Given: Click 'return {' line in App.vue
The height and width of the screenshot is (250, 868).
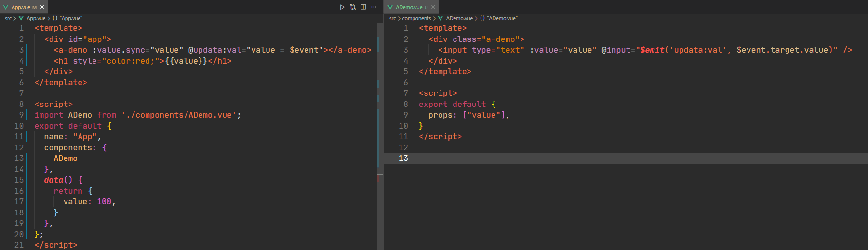Looking at the screenshot, I should click(x=73, y=191).
